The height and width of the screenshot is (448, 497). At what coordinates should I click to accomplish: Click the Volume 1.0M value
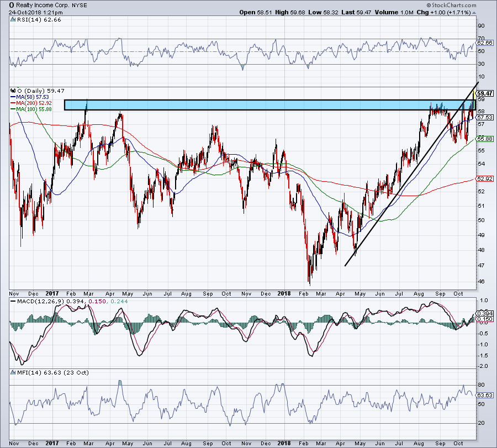click(394, 12)
